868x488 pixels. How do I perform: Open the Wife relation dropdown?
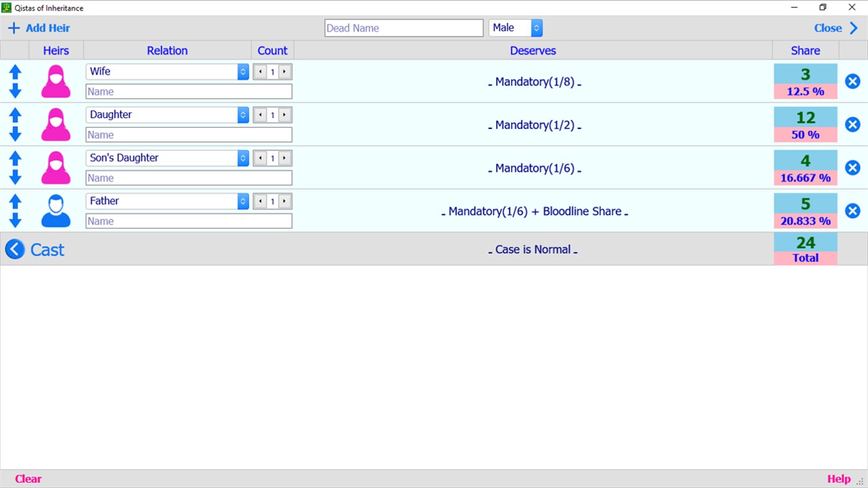click(x=243, y=71)
